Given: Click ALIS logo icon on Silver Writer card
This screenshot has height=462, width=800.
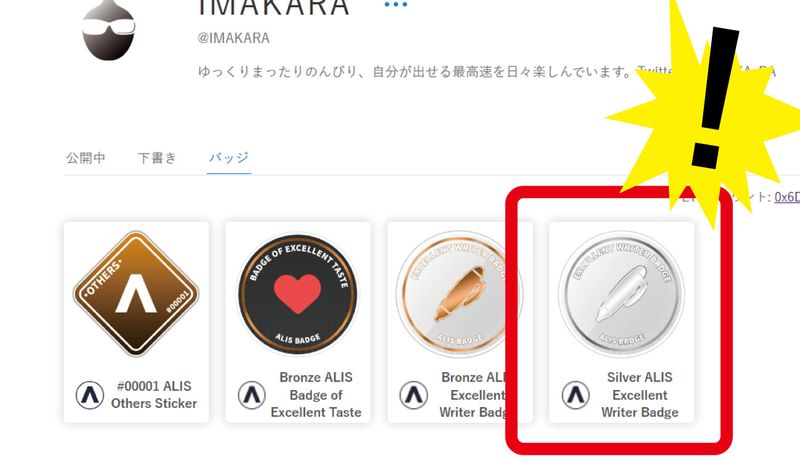Looking at the screenshot, I should (x=576, y=395).
